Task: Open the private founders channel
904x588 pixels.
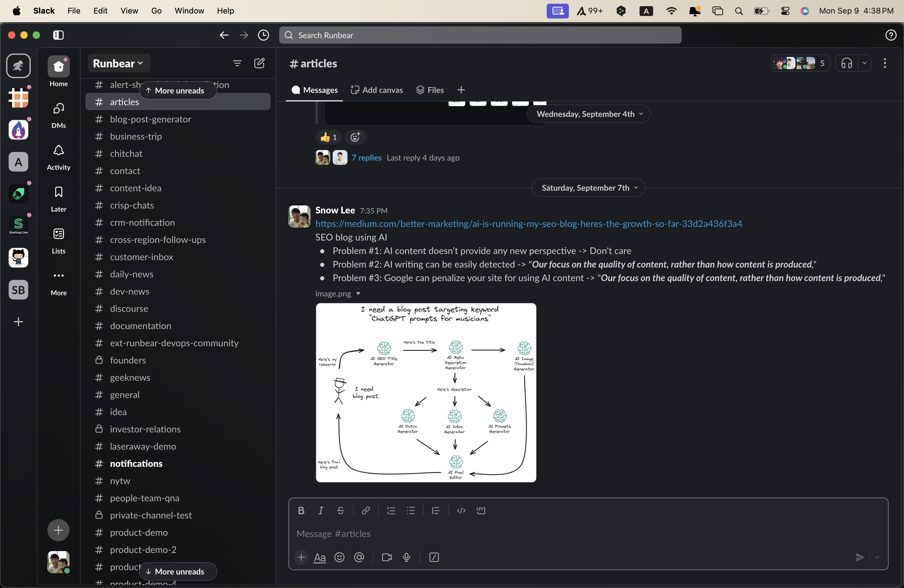Action: point(178,360)
